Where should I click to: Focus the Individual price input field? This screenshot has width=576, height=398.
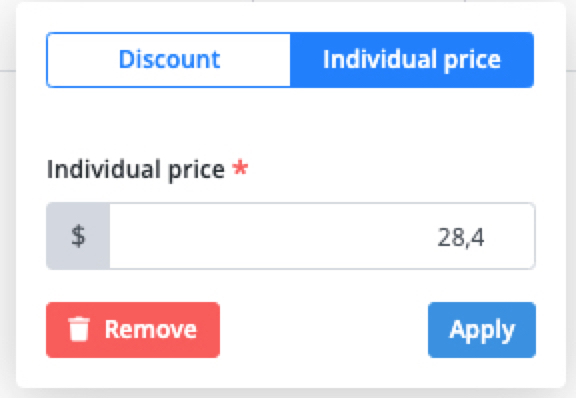coord(322,236)
